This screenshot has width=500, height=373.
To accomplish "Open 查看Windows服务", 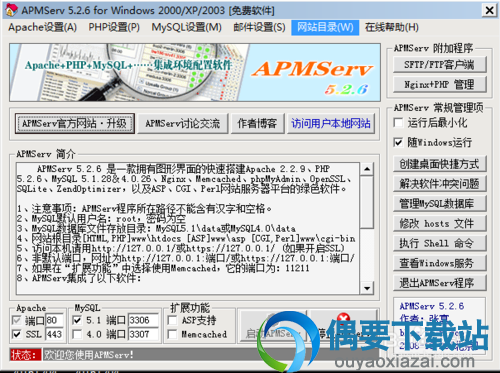I will (439, 263).
